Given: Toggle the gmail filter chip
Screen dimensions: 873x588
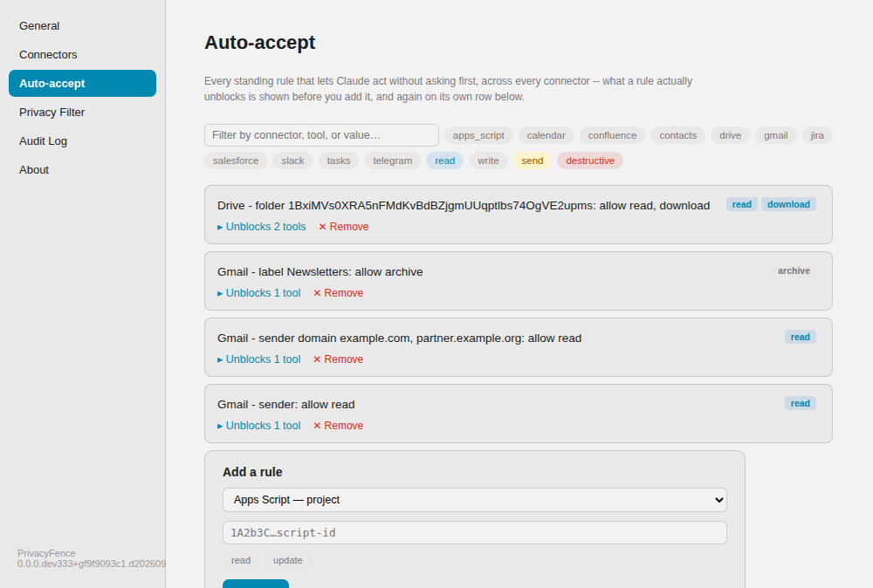Looking at the screenshot, I should pos(775,135).
